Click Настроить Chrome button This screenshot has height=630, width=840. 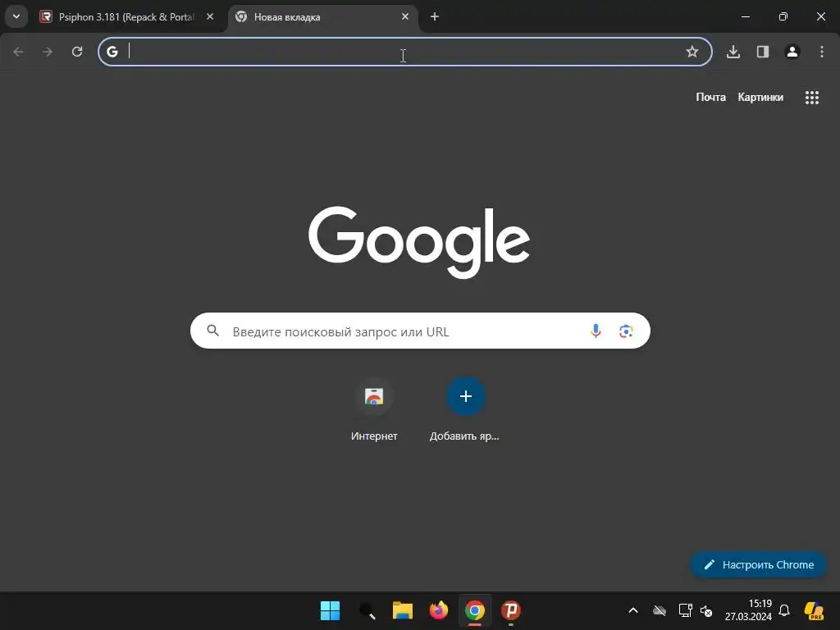click(x=759, y=564)
